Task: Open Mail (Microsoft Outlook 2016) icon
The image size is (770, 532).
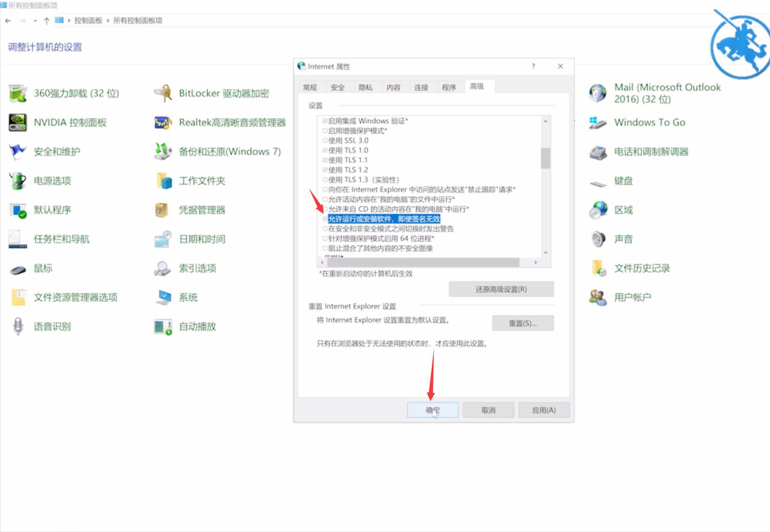Action: point(598,93)
